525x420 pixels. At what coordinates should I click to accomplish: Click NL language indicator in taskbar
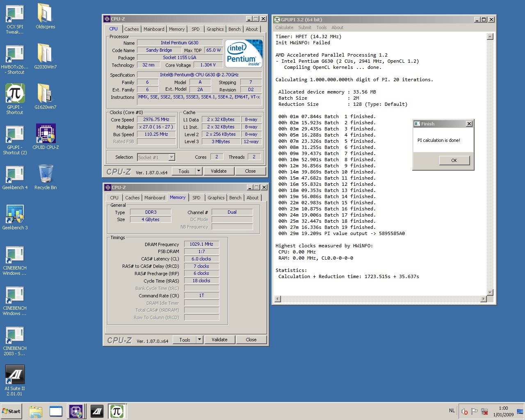pyautogui.click(x=452, y=411)
